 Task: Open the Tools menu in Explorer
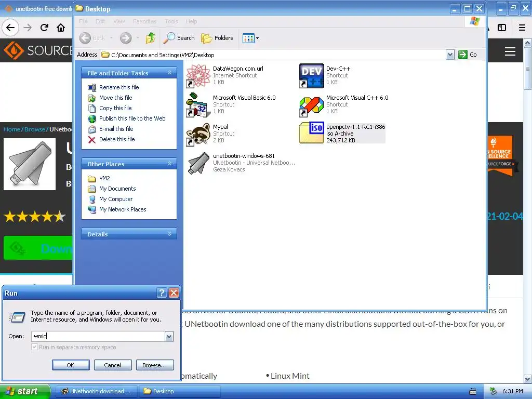tap(171, 21)
